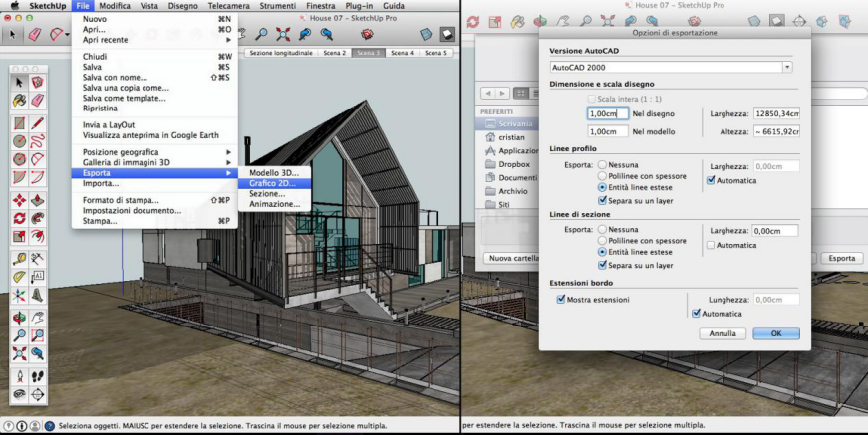The width and height of the screenshot is (868, 435).
Task: Click the Section Plane crosshair icon in right toolbar
Action: click(x=799, y=21)
